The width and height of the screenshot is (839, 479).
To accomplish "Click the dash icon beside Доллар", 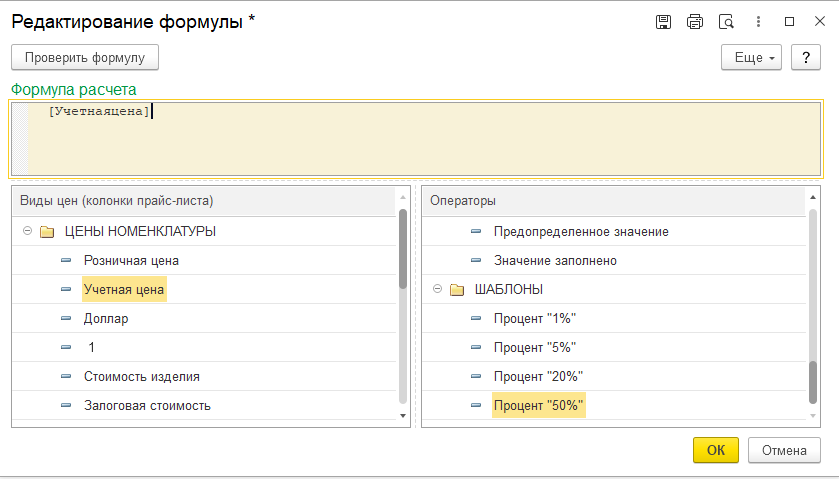I will coord(66,319).
